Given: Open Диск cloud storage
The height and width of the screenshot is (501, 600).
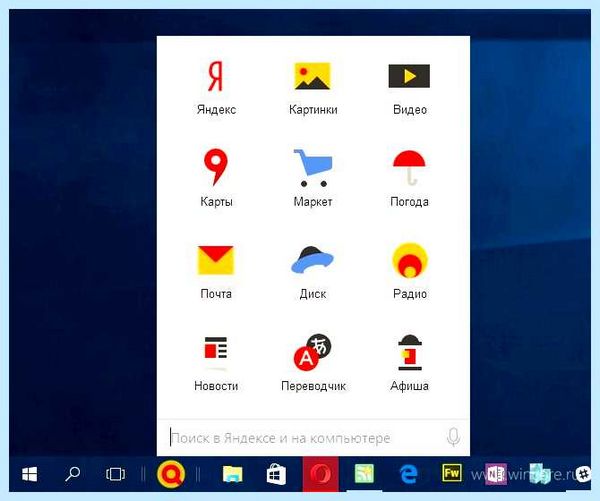Looking at the screenshot, I should [312, 260].
